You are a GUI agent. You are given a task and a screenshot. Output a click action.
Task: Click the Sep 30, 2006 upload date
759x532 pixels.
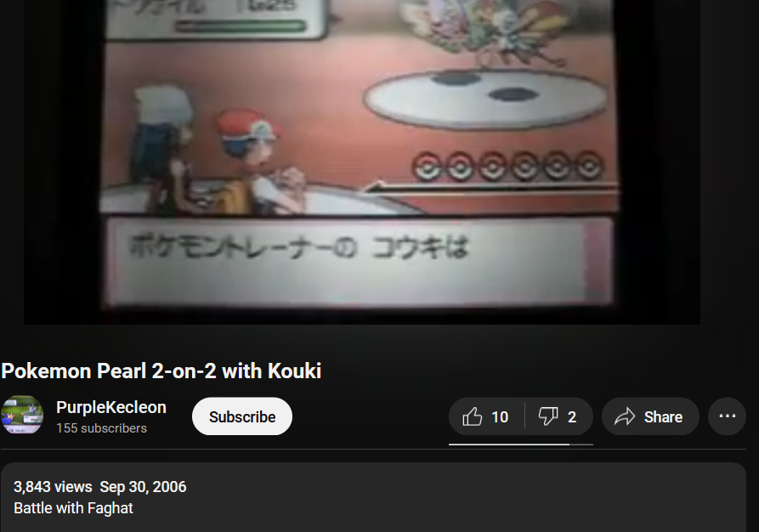tap(143, 486)
